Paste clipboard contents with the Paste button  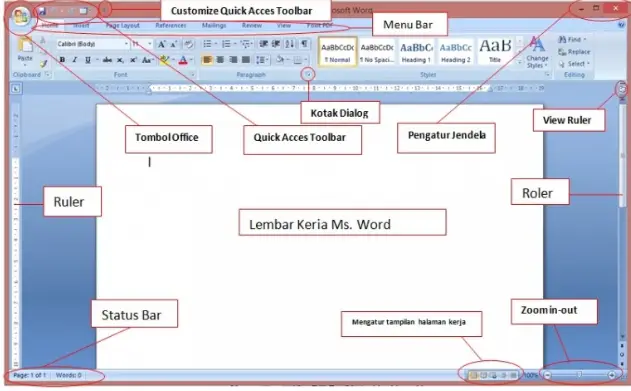[x=25, y=51]
